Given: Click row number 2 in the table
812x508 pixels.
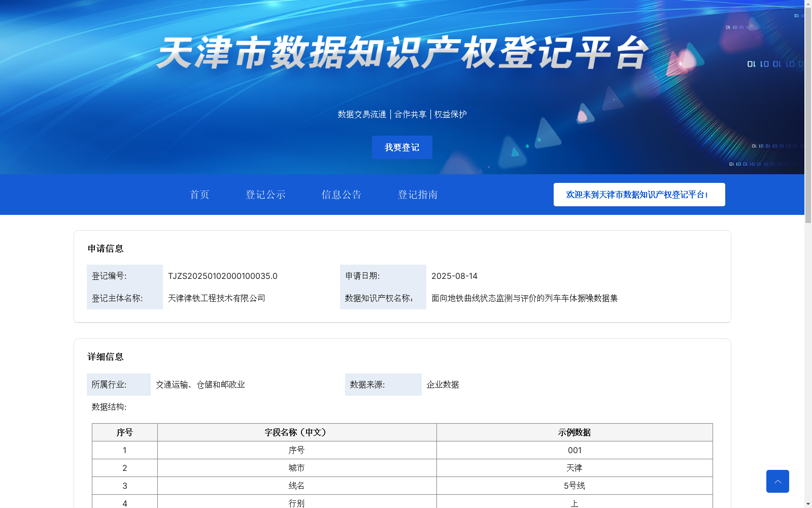Looking at the screenshot, I should [x=125, y=468].
